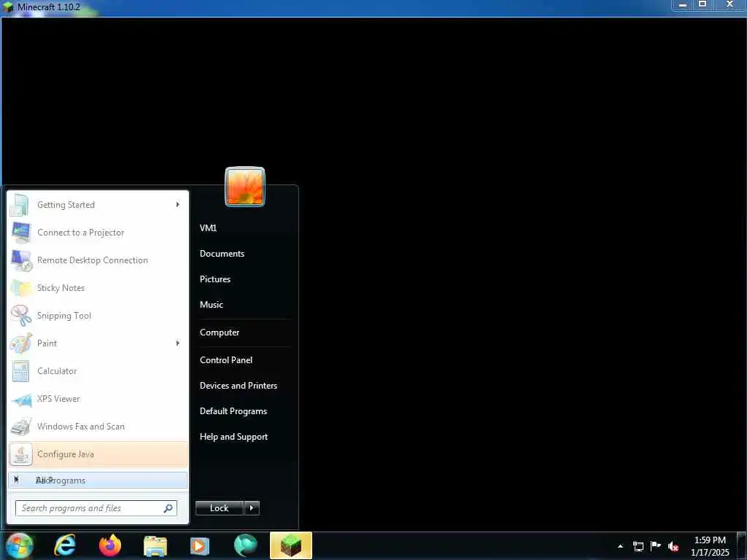Click the Remote Desktop Connection icon
This screenshot has height=560, width=747.
[21, 260]
